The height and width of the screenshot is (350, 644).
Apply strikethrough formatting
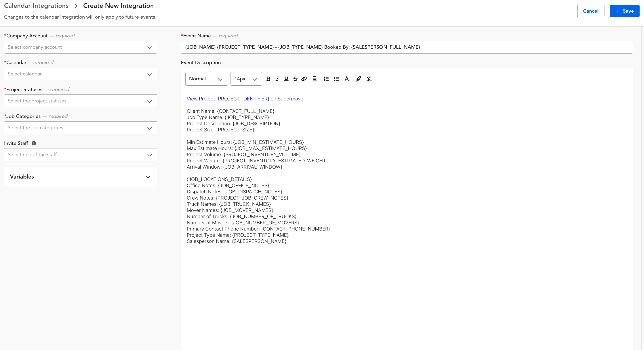(x=295, y=79)
